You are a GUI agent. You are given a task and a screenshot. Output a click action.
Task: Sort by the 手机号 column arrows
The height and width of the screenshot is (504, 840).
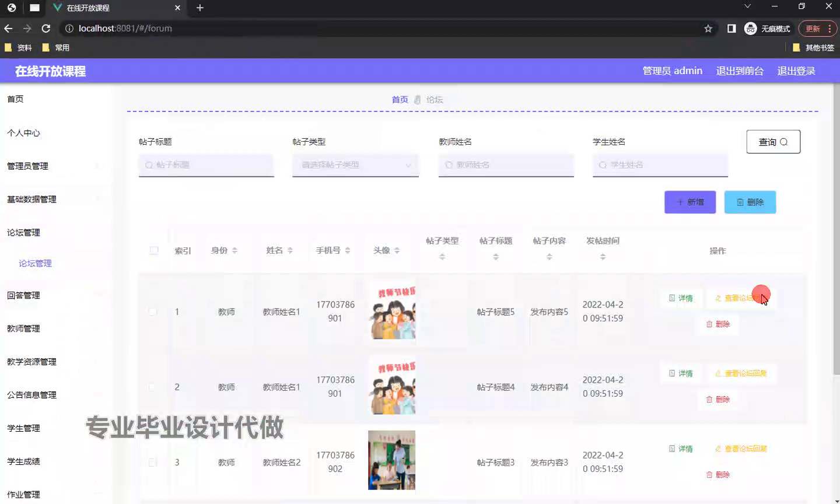(348, 250)
